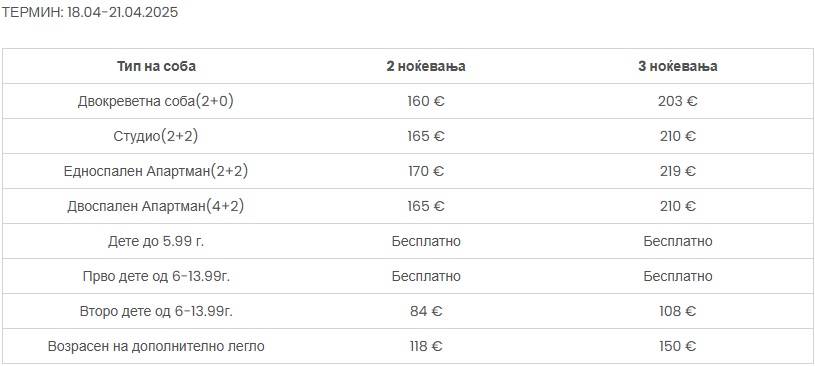Click the '3 ноќевања' column header

[x=678, y=67]
